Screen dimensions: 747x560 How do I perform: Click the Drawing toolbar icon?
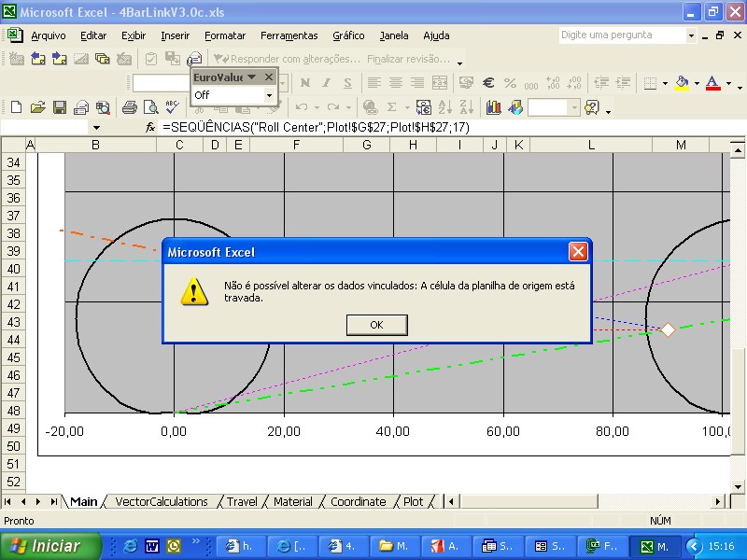pos(515,107)
